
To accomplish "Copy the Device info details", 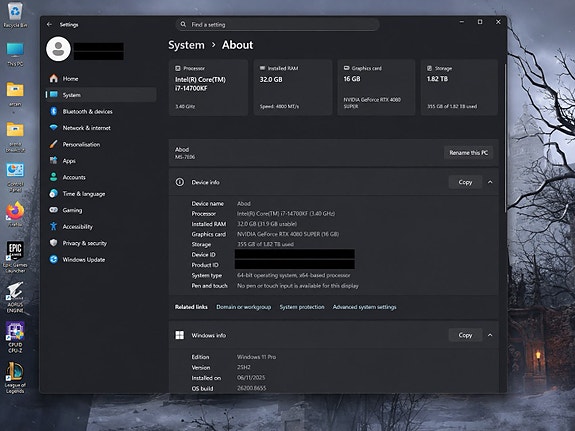I will 465,182.
